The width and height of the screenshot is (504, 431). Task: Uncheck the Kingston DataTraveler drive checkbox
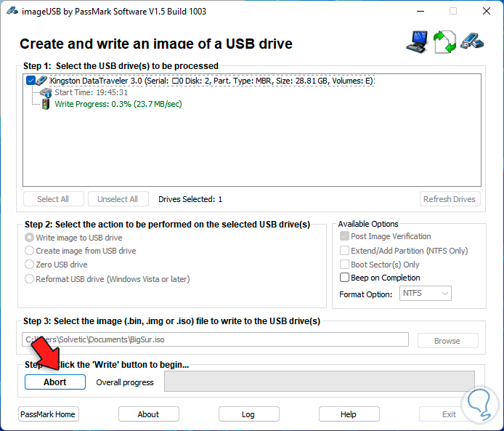pos(31,81)
